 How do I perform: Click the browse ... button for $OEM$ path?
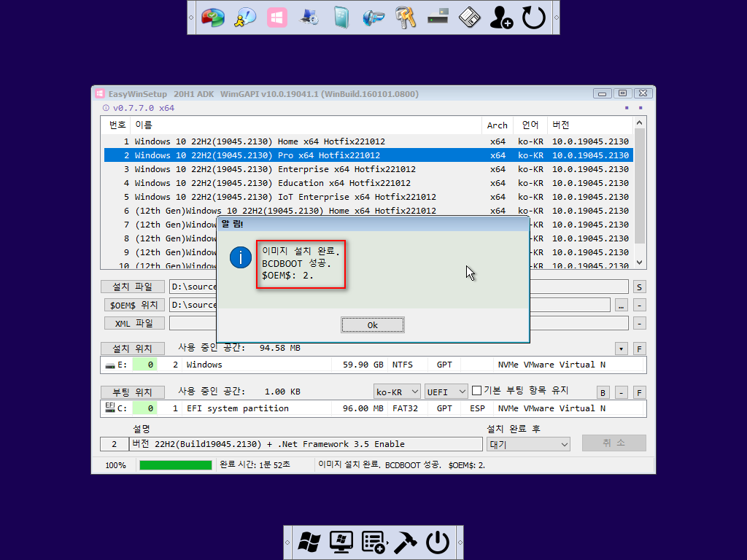click(x=622, y=306)
